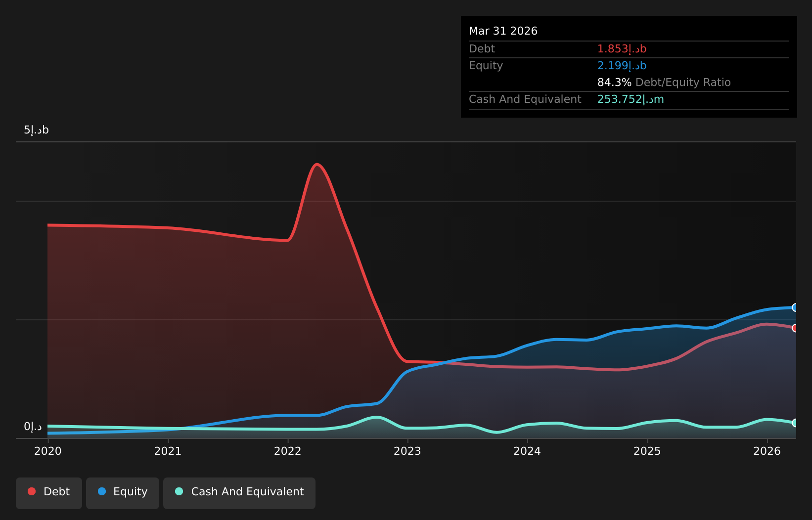812x520 pixels.
Task: Click the 253.752 Cash value in tooltip
Action: (631, 99)
